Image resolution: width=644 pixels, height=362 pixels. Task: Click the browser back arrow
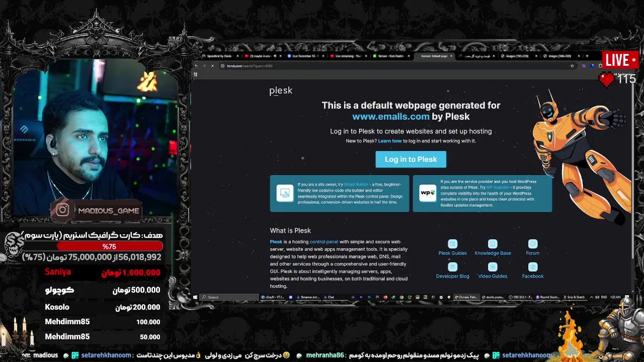[x=196, y=66]
